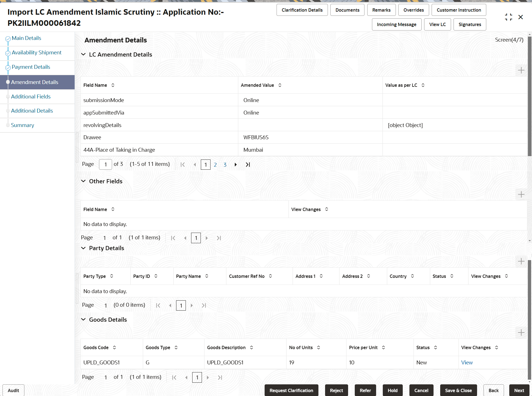Jump to last page of amendment fields table
The width and height of the screenshot is (532, 396).
(247, 164)
